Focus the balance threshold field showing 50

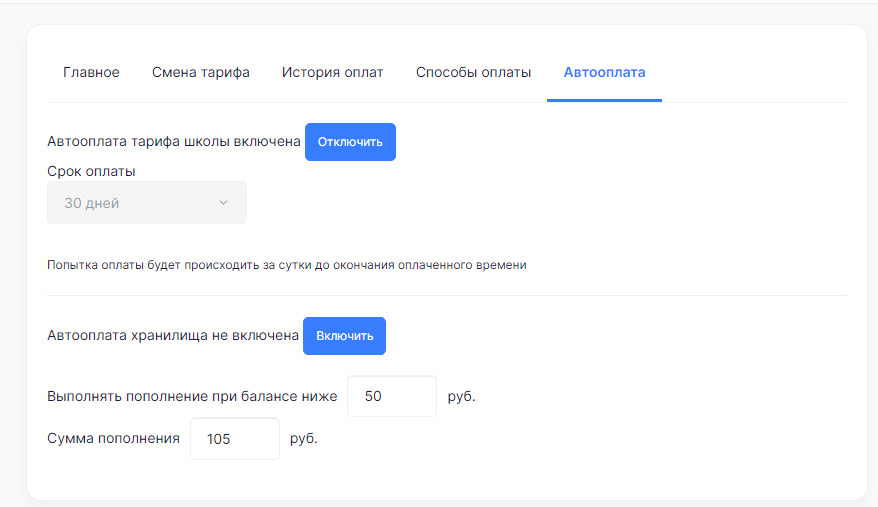(392, 396)
